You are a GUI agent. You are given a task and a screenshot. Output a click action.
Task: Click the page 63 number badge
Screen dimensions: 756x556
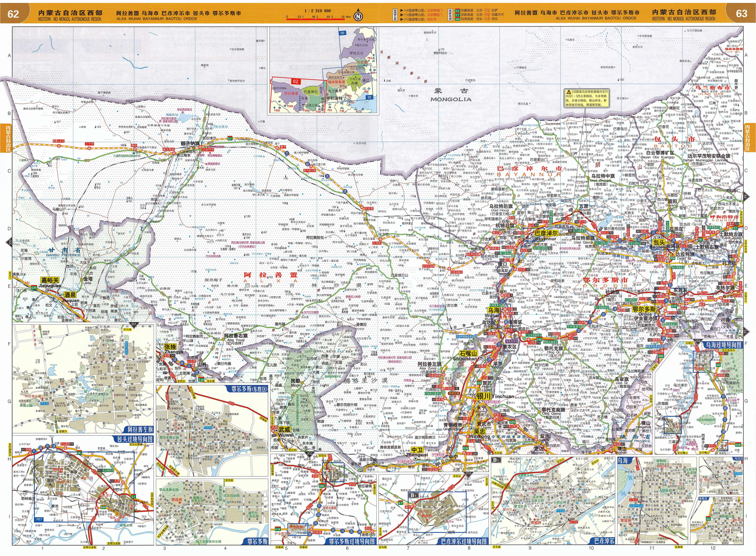tap(742, 13)
